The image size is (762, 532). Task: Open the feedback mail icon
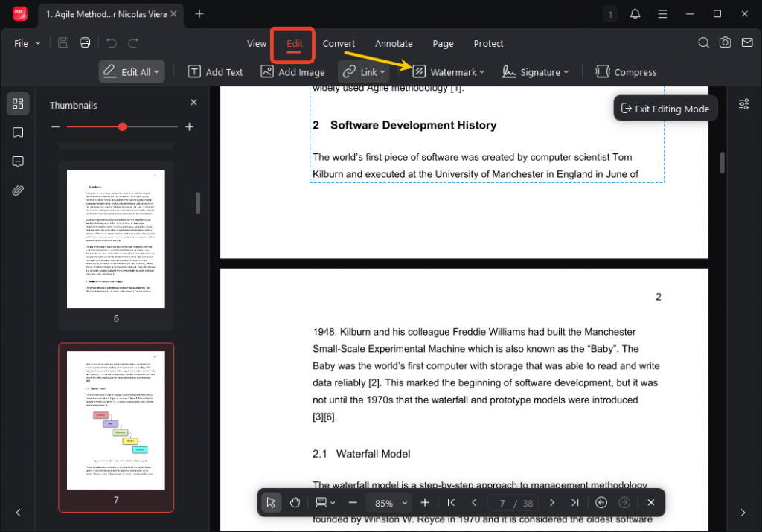pos(748,43)
